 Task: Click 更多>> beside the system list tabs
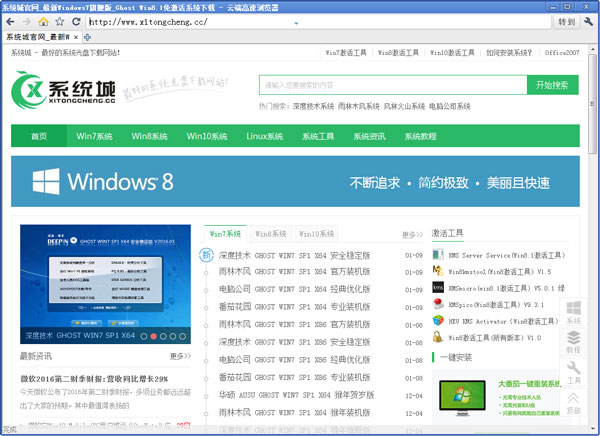[x=412, y=234]
